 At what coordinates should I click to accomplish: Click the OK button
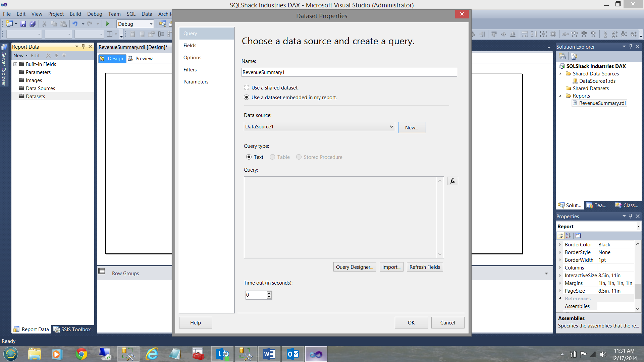coord(411,323)
